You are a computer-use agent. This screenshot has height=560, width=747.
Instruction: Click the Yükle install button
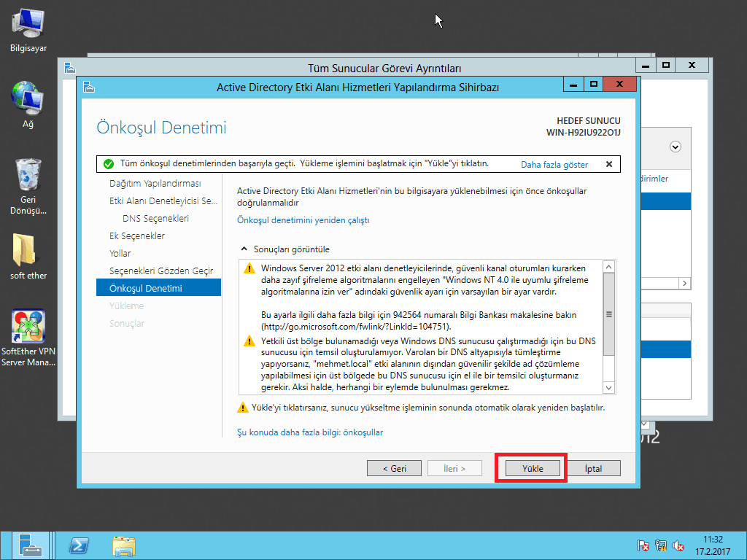[532, 469]
